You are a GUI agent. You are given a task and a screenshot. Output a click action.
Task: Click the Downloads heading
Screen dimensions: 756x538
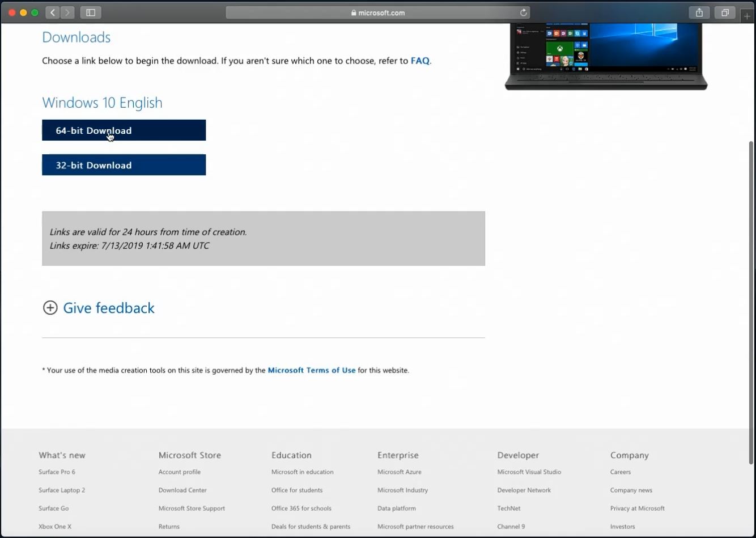pyautogui.click(x=77, y=37)
